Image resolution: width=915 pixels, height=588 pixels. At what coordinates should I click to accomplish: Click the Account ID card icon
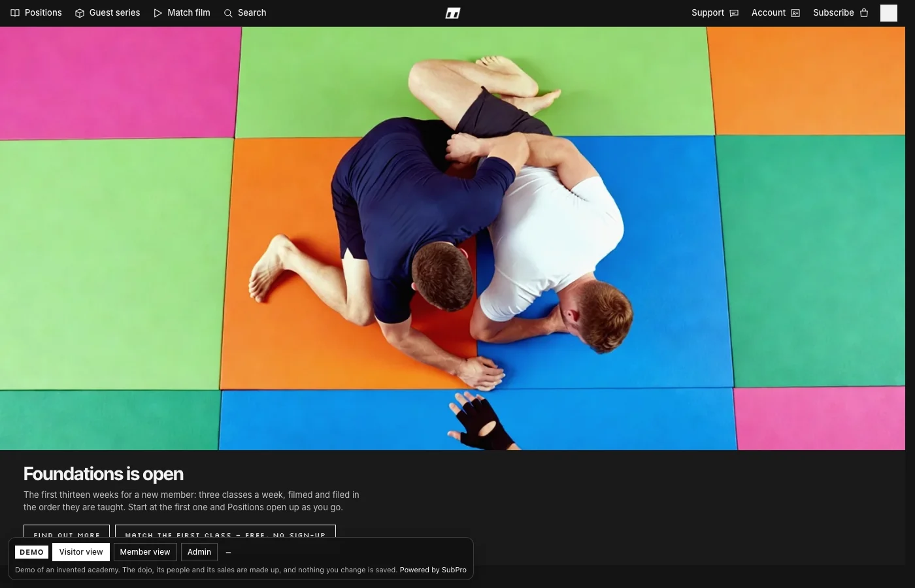tap(795, 13)
